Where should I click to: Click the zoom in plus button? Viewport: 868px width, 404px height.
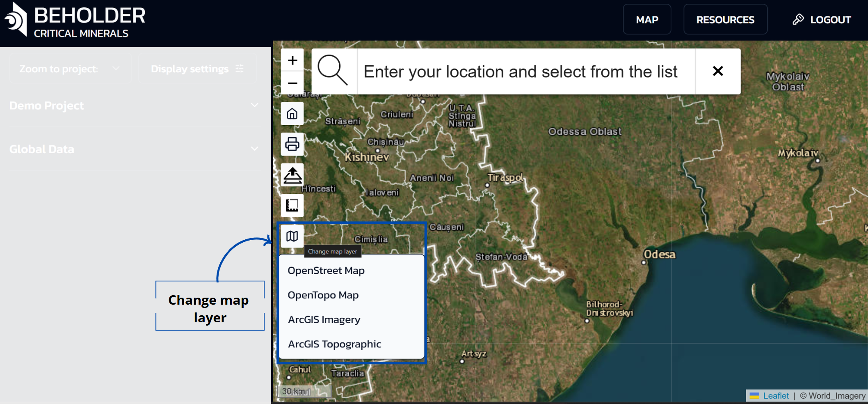point(292,60)
